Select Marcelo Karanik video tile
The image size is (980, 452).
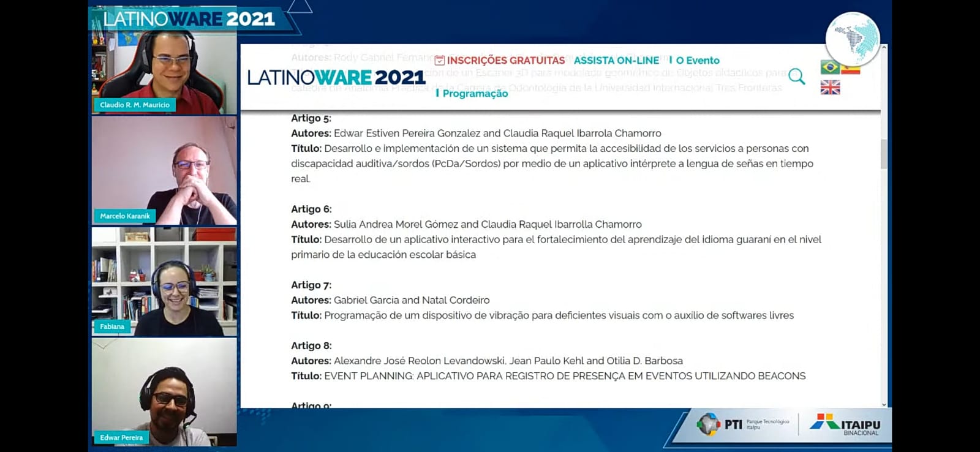[164, 170]
